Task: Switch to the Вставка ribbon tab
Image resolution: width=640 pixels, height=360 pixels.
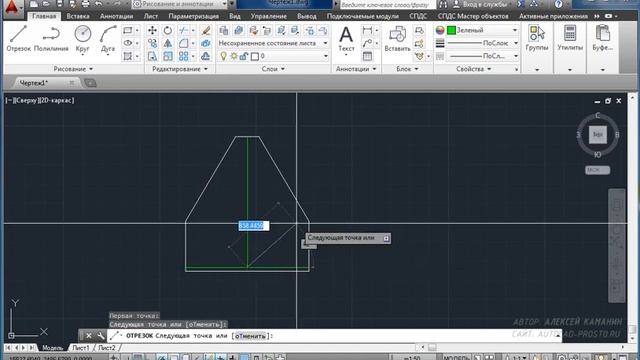Action: pyautogui.click(x=78, y=16)
